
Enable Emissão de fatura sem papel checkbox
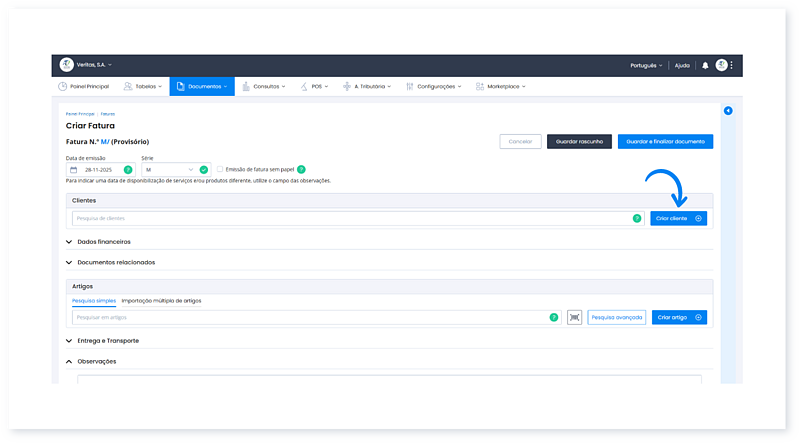(221, 170)
